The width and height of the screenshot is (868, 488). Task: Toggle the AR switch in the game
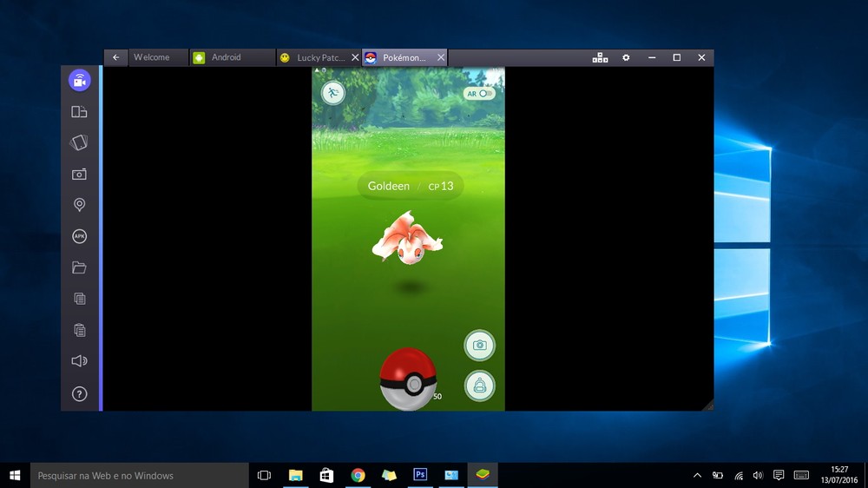(x=479, y=94)
